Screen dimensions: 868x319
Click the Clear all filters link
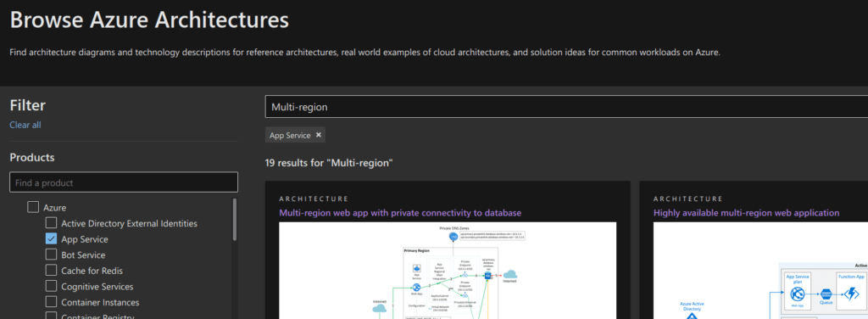(x=25, y=126)
